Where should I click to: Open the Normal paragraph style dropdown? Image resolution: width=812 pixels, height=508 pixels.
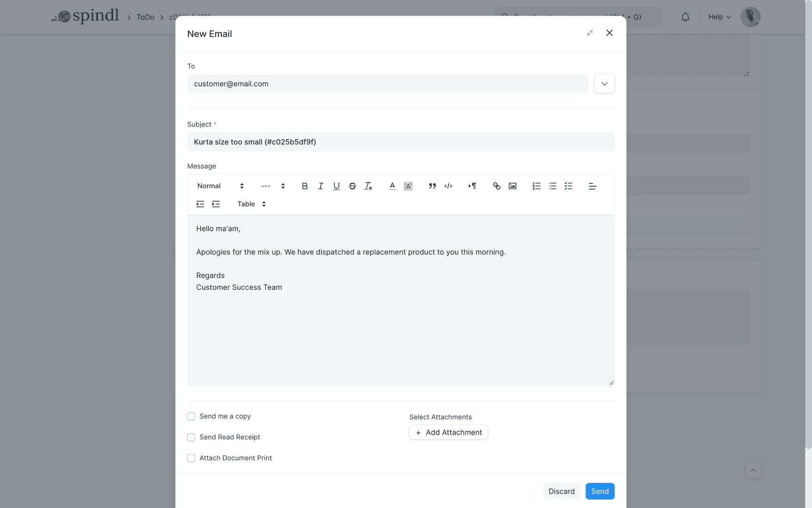[x=219, y=186]
